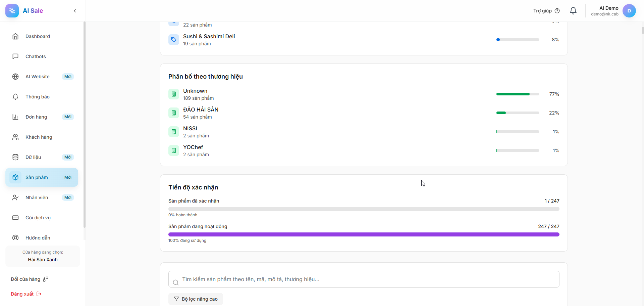Screen dimensions: 644x306
Task: Expand the Bộ lọc nâng cao filter
Action: click(196, 299)
